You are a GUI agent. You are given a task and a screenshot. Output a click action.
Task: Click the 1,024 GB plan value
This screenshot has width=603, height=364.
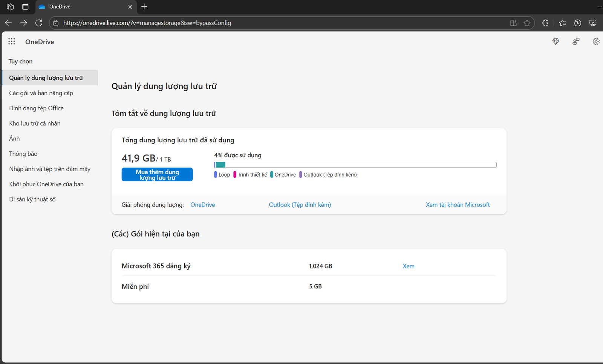coord(321,266)
